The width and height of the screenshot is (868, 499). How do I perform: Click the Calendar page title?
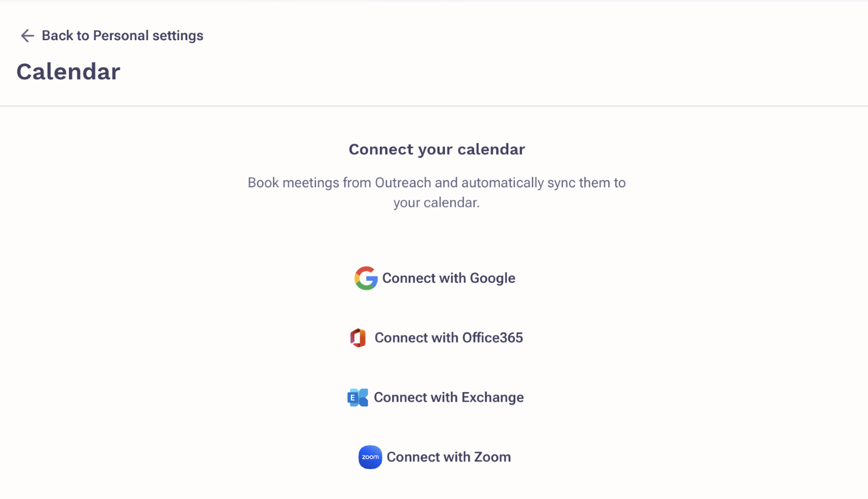click(68, 72)
